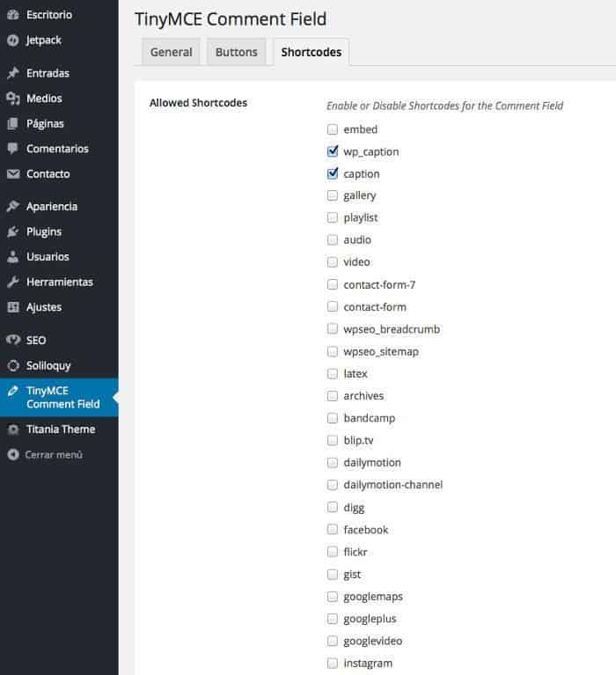Tick the dailymotion-channel checkbox
The height and width of the screenshot is (675, 616).
tap(333, 485)
